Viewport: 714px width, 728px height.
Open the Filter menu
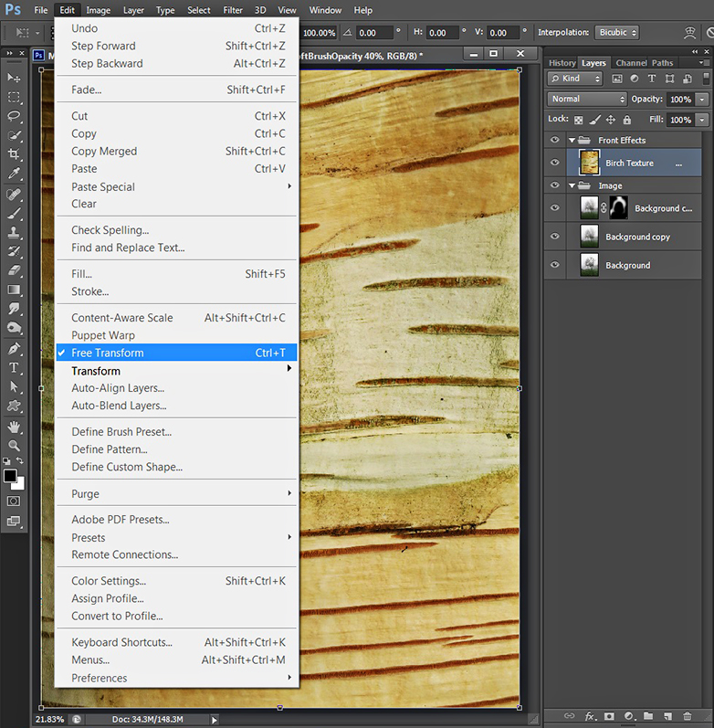(233, 10)
